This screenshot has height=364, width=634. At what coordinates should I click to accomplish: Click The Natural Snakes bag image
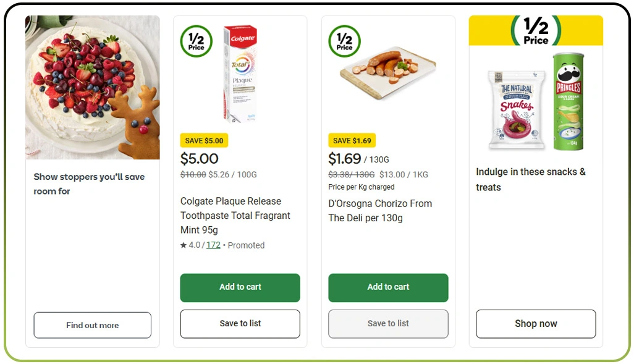tap(515, 108)
